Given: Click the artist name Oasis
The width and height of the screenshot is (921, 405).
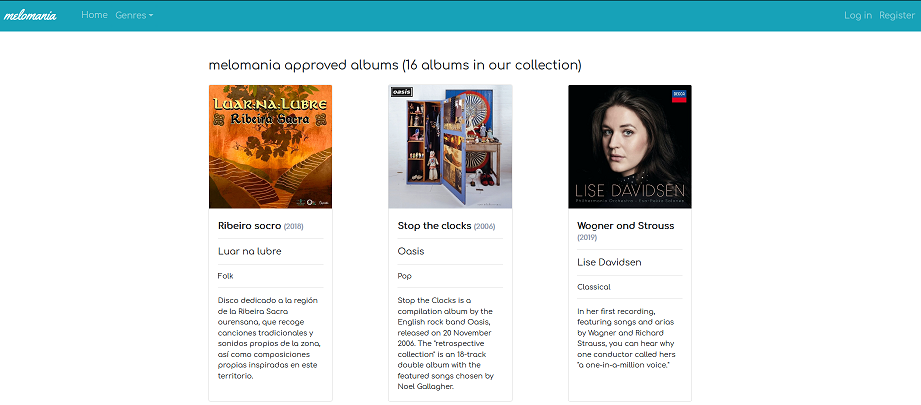Looking at the screenshot, I should [x=411, y=251].
